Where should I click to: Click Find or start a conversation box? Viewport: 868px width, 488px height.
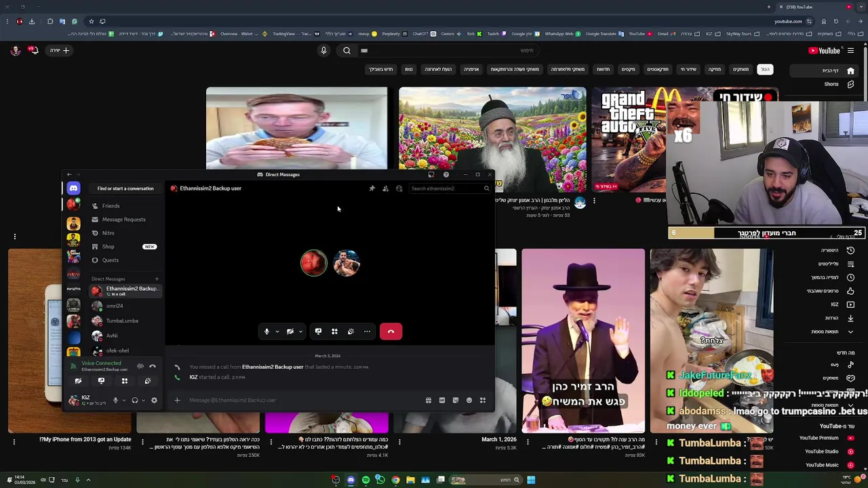(x=125, y=188)
